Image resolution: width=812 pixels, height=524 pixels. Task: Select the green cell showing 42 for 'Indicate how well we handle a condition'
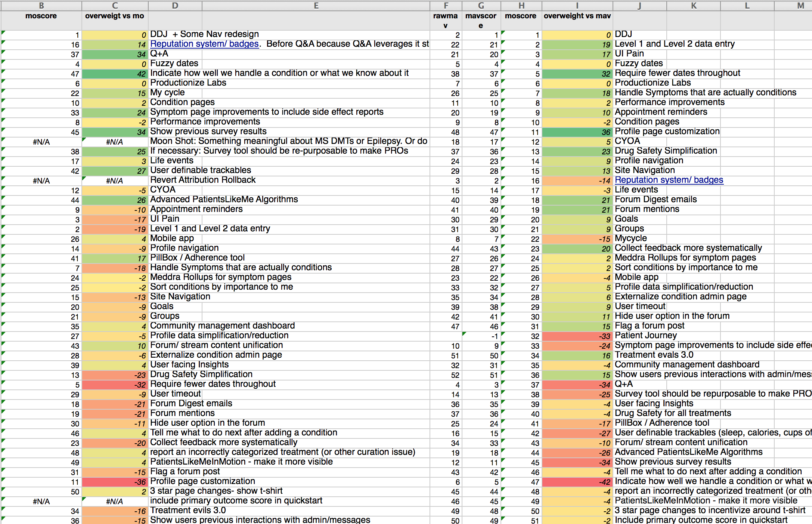(115, 73)
